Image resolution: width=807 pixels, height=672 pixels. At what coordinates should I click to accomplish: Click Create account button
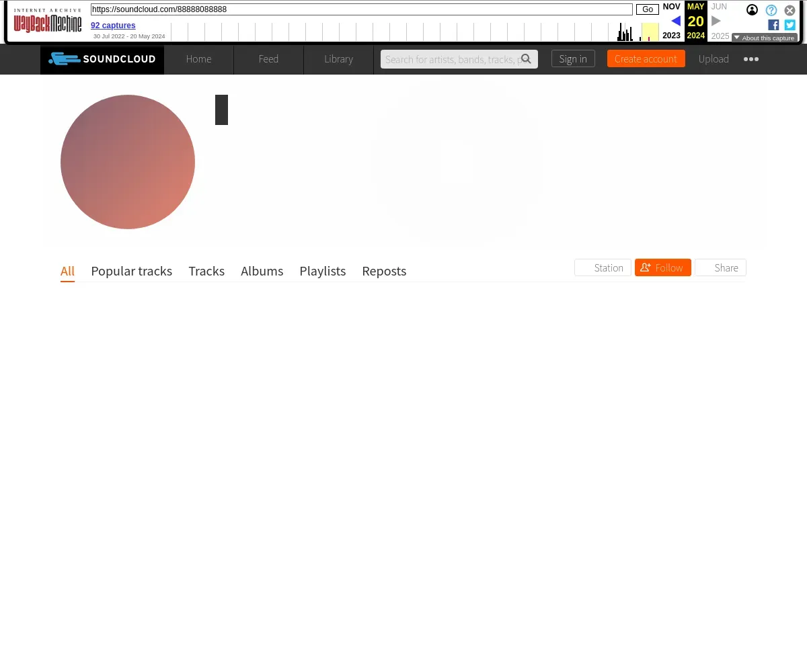(x=646, y=59)
